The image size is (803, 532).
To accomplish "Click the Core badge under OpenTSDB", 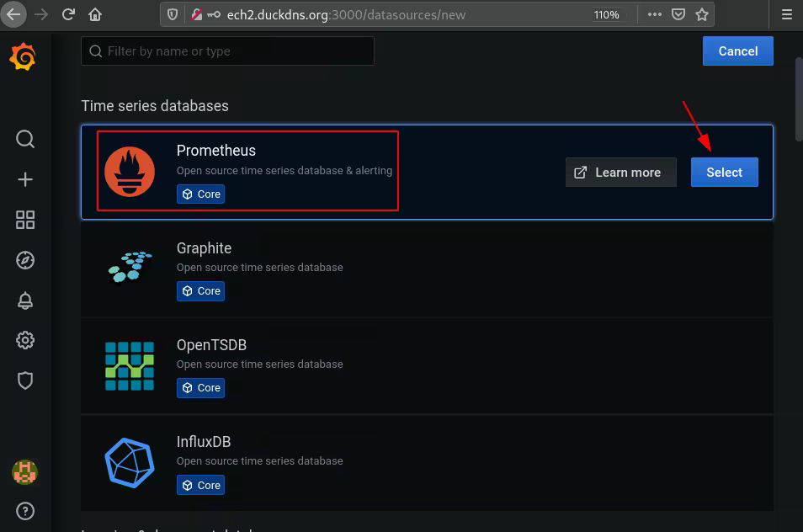I will pos(200,387).
